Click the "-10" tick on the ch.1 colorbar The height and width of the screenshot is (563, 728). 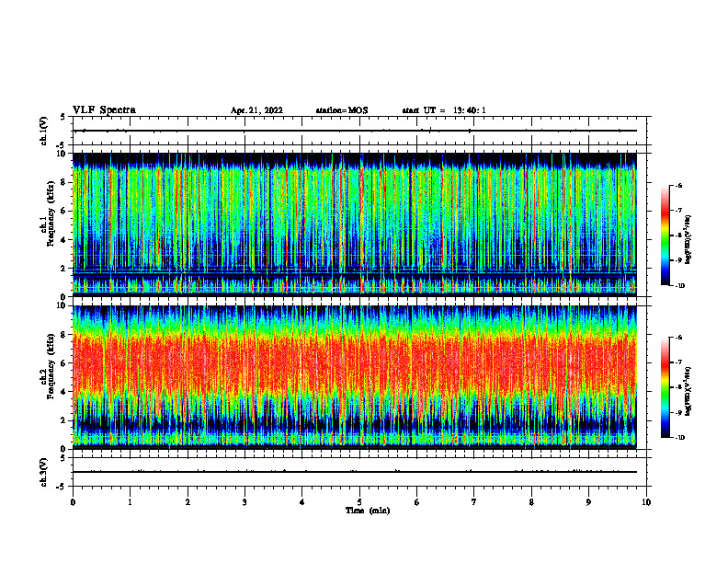[x=680, y=286]
